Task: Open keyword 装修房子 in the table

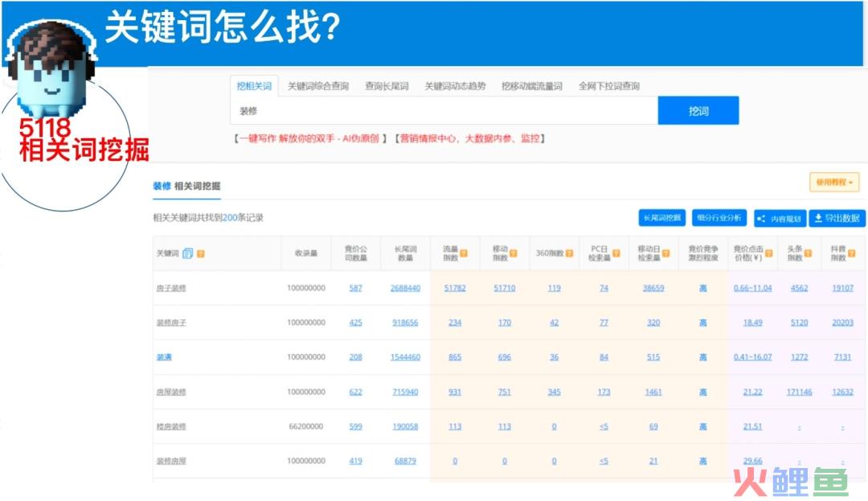Action: pos(171,322)
